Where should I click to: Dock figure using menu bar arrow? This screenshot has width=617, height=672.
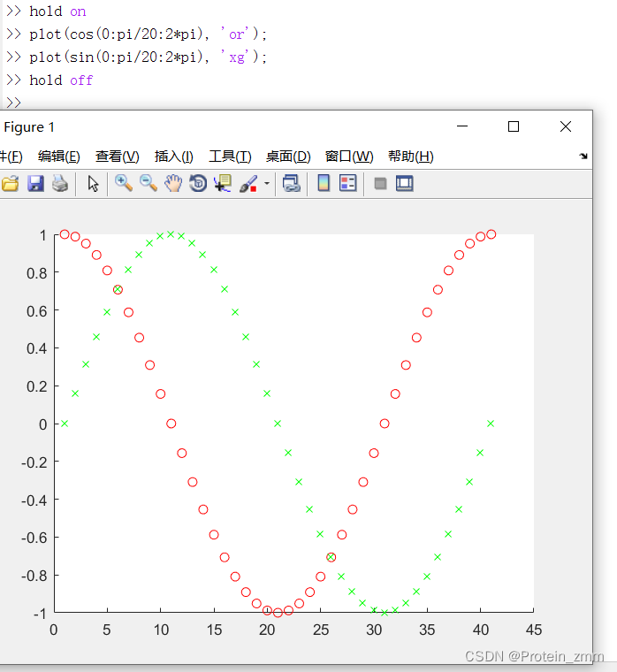coord(583,156)
